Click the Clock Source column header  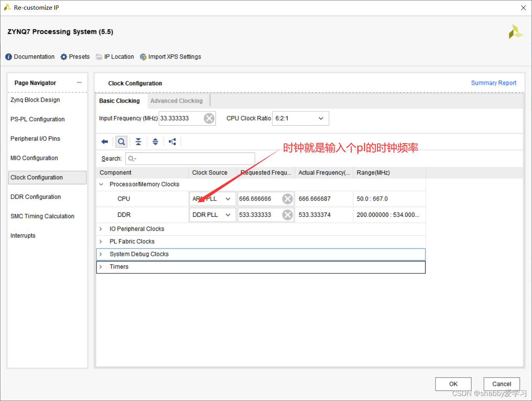213,173
